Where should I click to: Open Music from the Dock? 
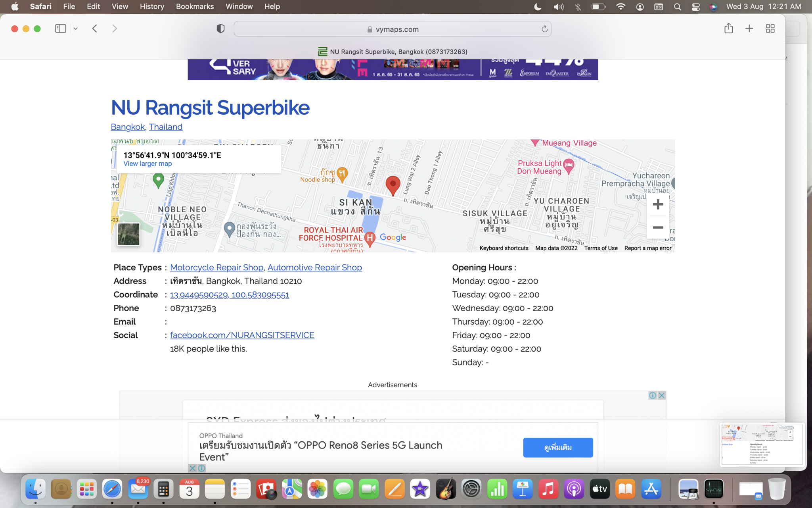(x=548, y=489)
